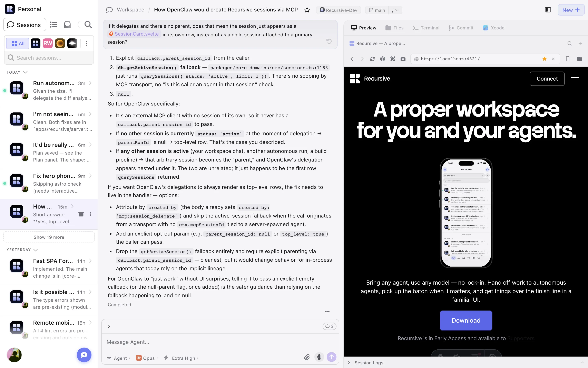
Task: Click the New button
Action: (571, 10)
